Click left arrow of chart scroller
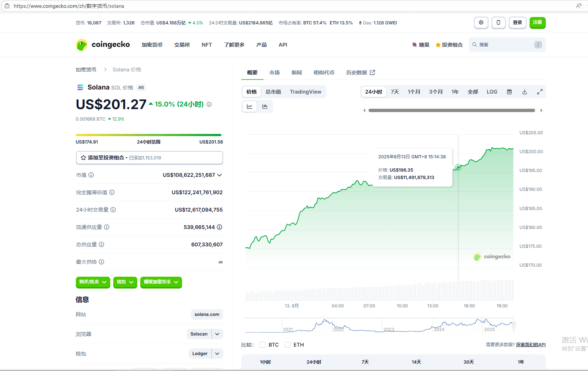This screenshot has width=588, height=371. pos(364,111)
